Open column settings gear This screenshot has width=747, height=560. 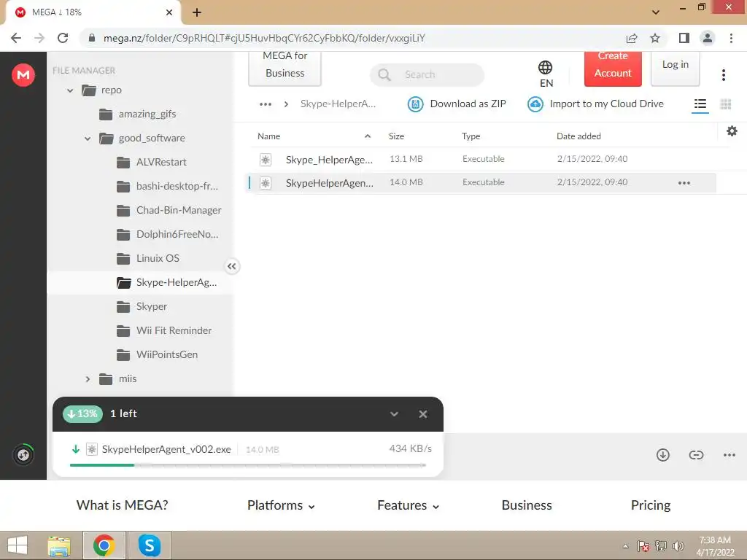(x=732, y=131)
